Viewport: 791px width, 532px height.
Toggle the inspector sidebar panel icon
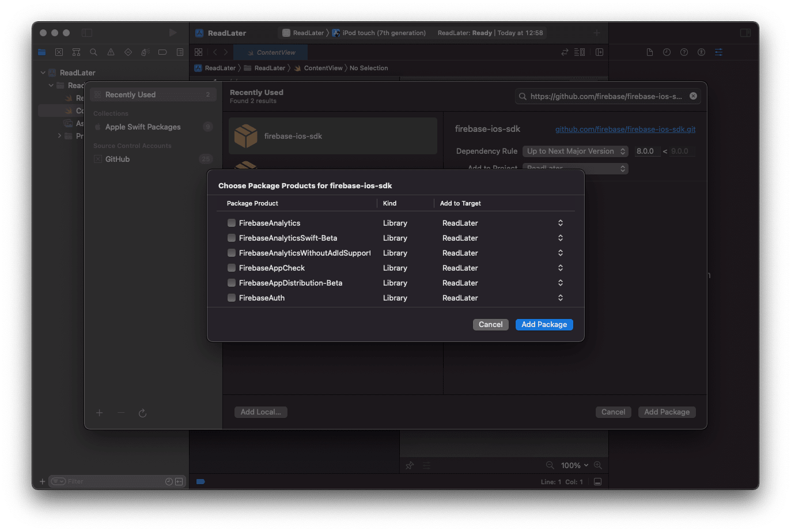(x=745, y=33)
